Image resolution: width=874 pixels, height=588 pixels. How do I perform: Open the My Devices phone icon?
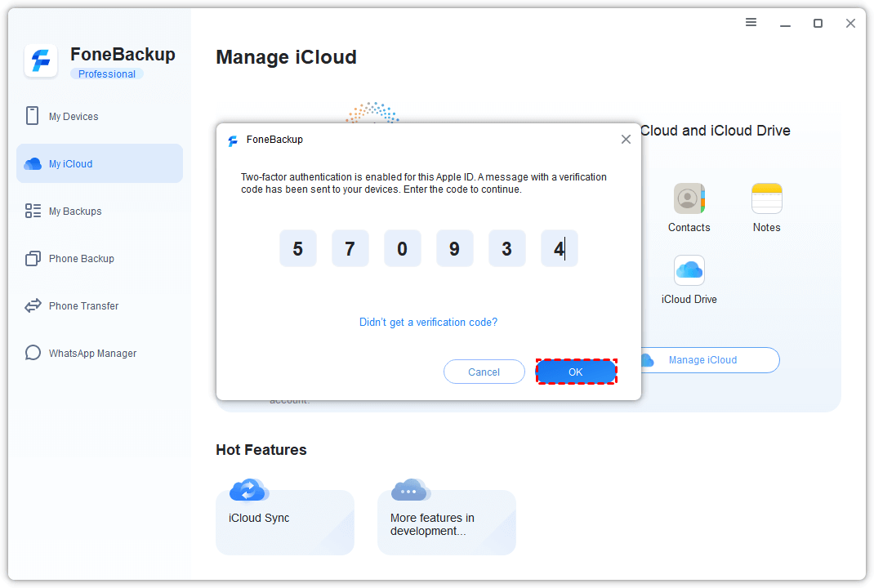[x=33, y=116]
